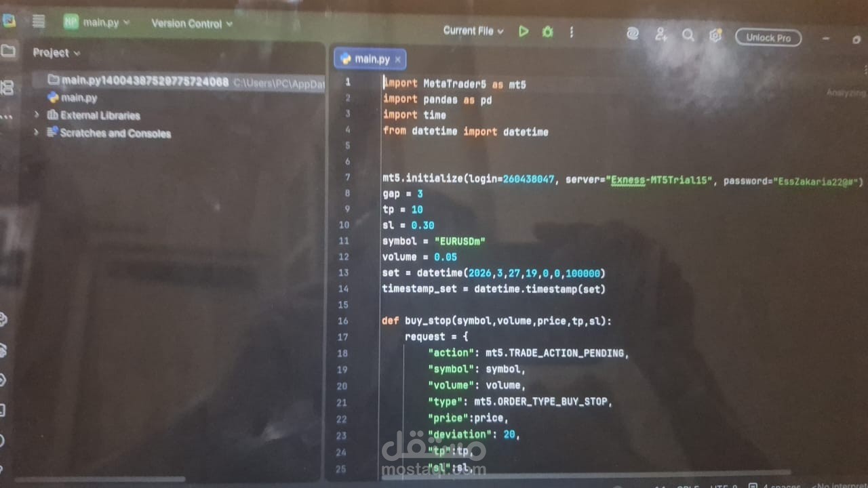The height and width of the screenshot is (488, 868).
Task: Open the More Actions vertical dots menu
Action: coord(572,32)
